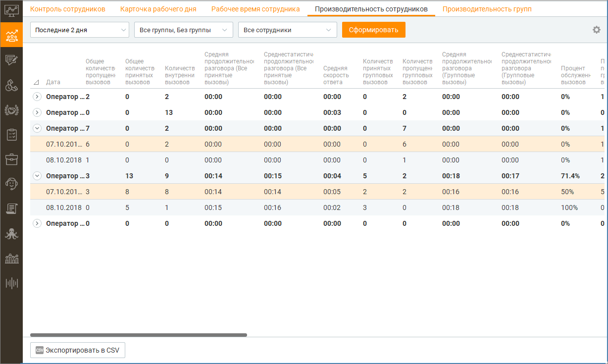Open the Все сотрудники employee dropdown
The width and height of the screenshot is (608, 364).
[x=288, y=30]
